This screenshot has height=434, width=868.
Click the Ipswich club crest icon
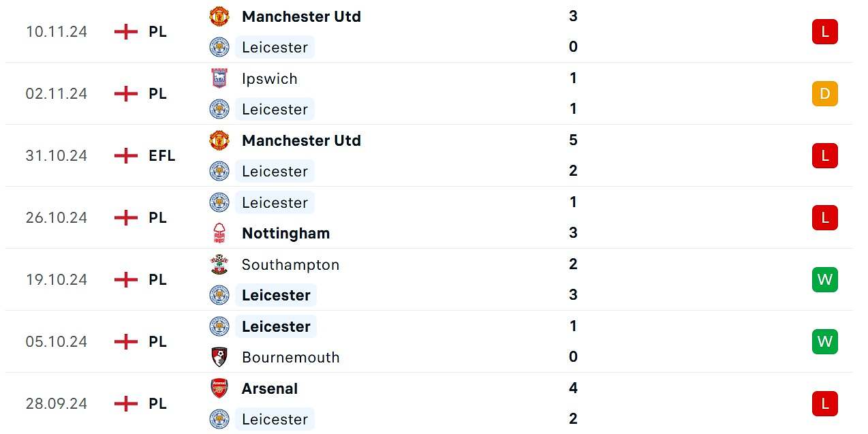pyautogui.click(x=219, y=78)
